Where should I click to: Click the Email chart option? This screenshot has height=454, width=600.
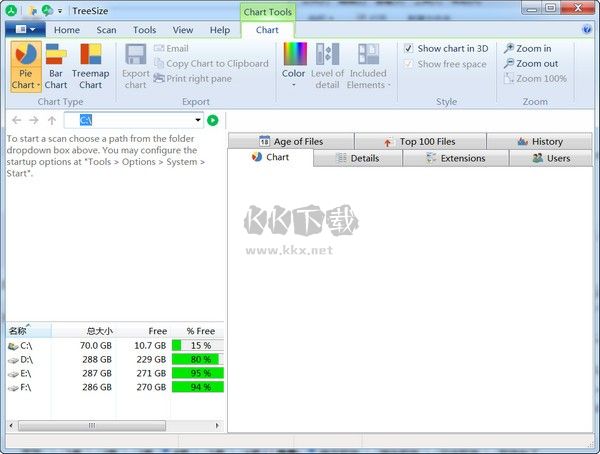171,49
